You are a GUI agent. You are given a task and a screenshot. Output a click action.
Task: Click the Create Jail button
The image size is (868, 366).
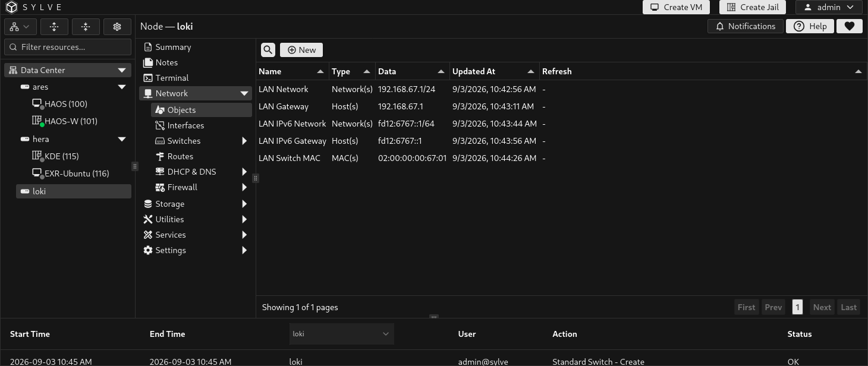753,7
